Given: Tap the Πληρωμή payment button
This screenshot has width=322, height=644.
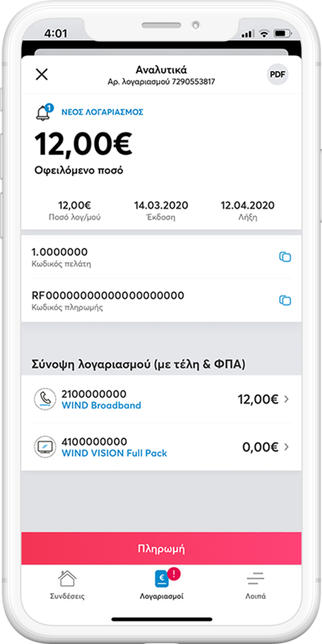Looking at the screenshot, I should point(162,549).
